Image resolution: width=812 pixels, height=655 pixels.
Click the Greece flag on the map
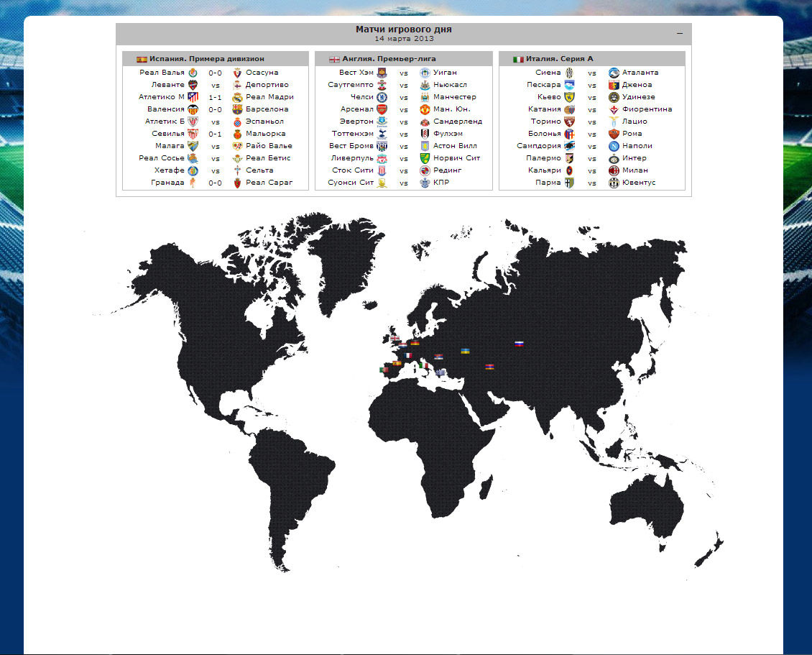[x=440, y=372]
